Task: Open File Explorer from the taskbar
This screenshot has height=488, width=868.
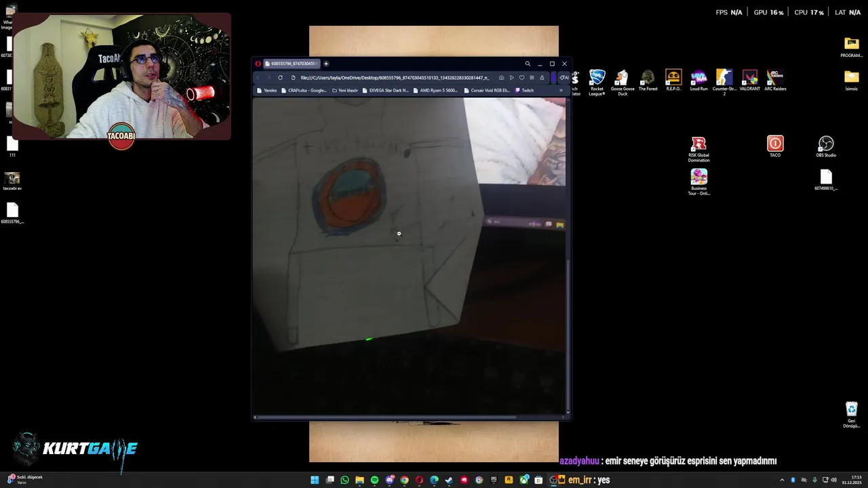Action: [359, 480]
